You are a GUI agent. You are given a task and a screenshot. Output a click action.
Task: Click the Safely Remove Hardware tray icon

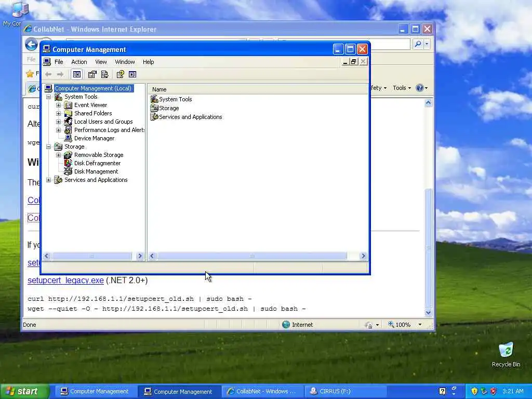[x=484, y=391]
